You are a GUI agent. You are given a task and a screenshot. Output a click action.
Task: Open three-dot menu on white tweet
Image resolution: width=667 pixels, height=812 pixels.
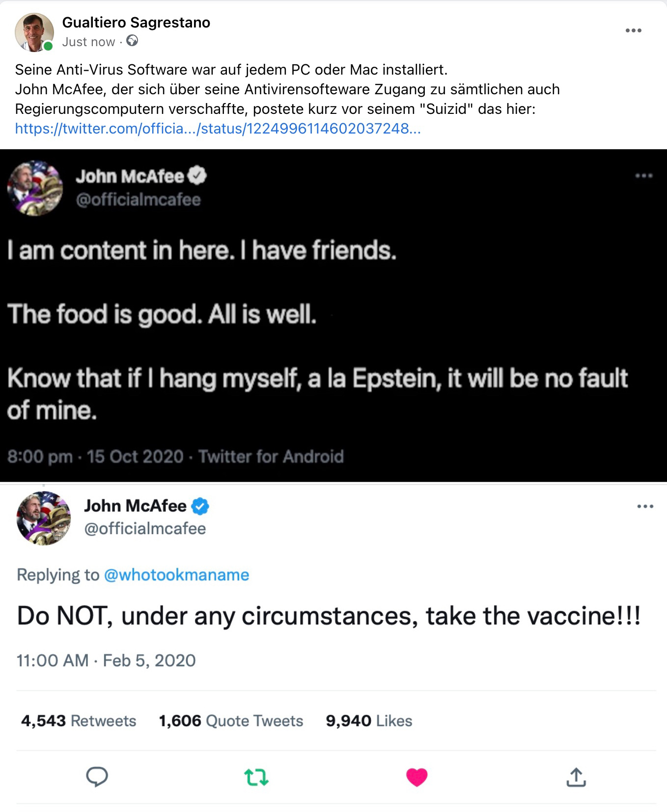[x=645, y=507]
